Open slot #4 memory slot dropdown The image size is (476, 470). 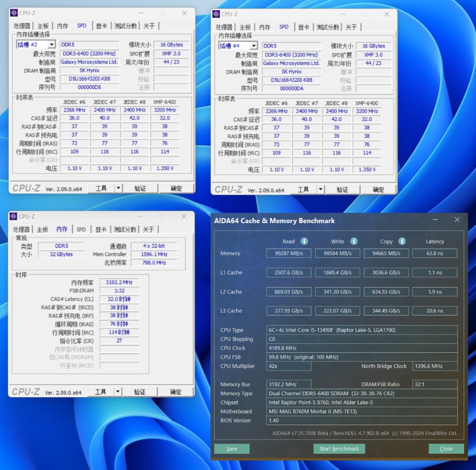[254, 46]
